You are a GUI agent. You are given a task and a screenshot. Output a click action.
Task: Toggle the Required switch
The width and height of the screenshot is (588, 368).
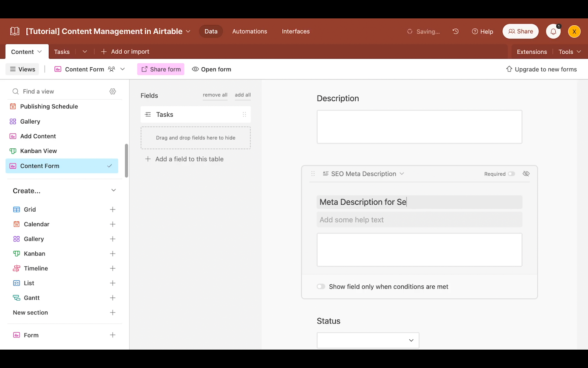click(512, 174)
